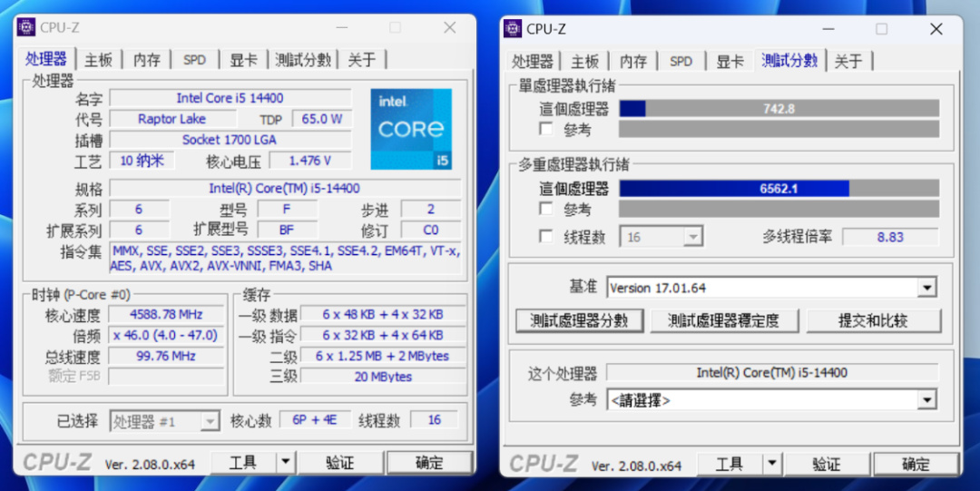Image resolution: width=980 pixels, height=491 pixels.
Task: Click 修订 value C0
Action: pos(431,230)
